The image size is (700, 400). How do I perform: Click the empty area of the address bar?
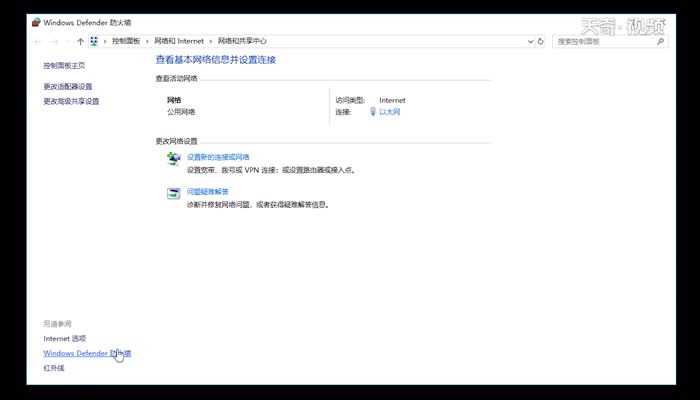click(x=395, y=41)
